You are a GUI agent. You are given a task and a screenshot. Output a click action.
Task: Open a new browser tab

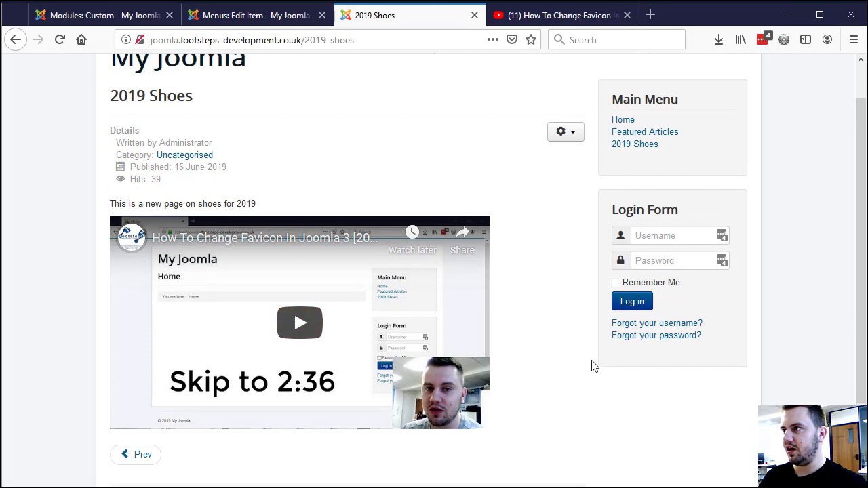[650, 15]
